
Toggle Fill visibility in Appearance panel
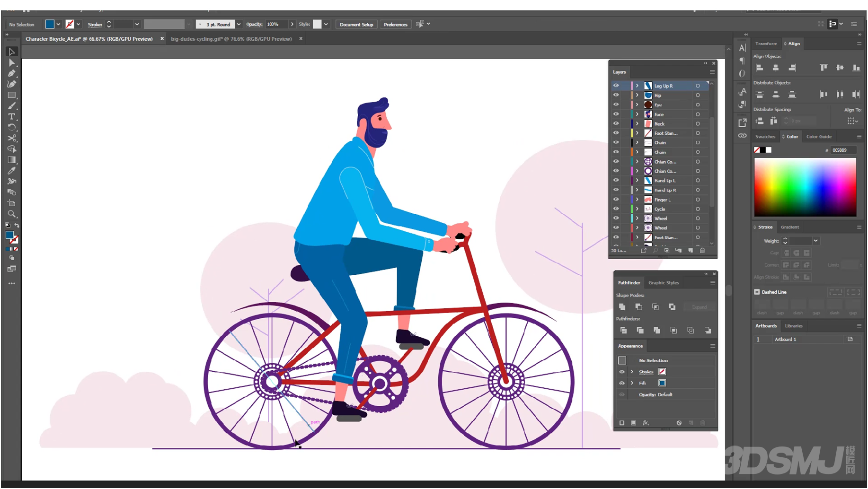tap(622, 383)
